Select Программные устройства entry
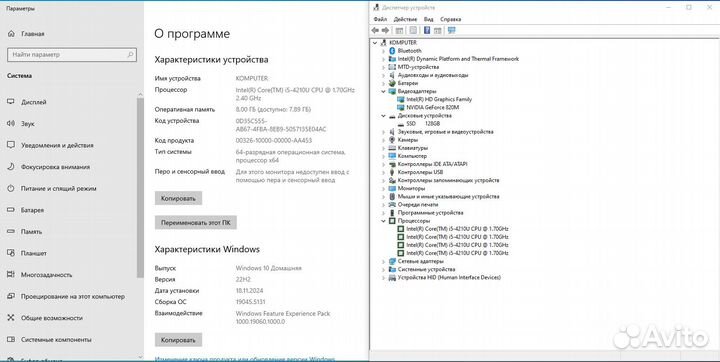The width and height of the screenshot is (720, 362). pyautogui.click(x=430, y=213)
